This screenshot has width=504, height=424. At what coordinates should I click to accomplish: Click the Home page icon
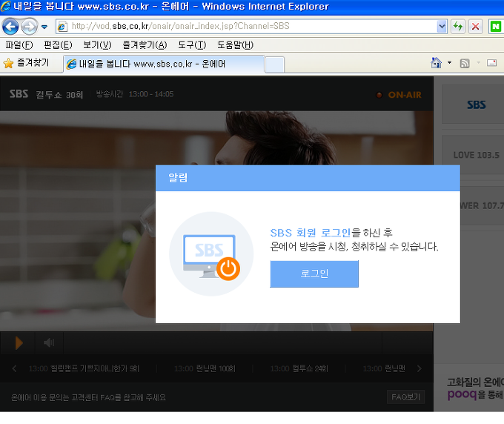pos(436,63)
